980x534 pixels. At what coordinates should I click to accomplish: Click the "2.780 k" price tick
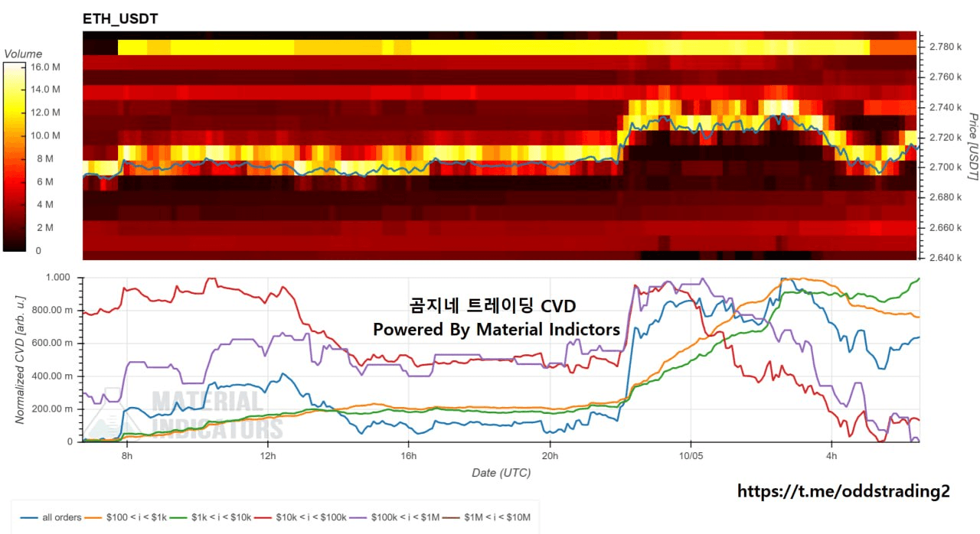[x=945, y=47]
